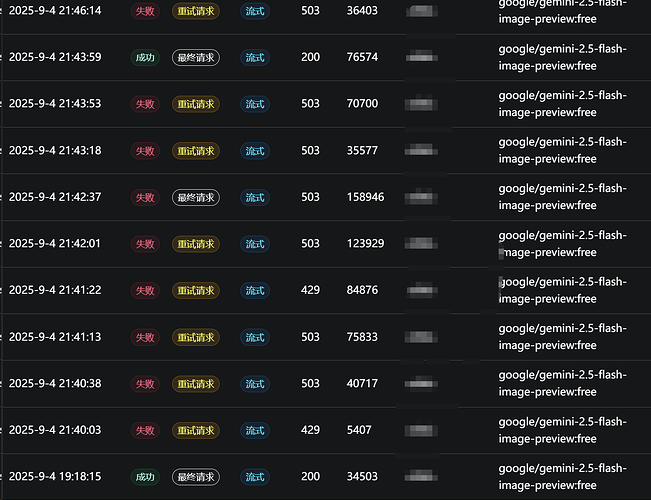Select the duration value 5407
The height and width of the screenshot is (500, 651).
coord(359,430)
